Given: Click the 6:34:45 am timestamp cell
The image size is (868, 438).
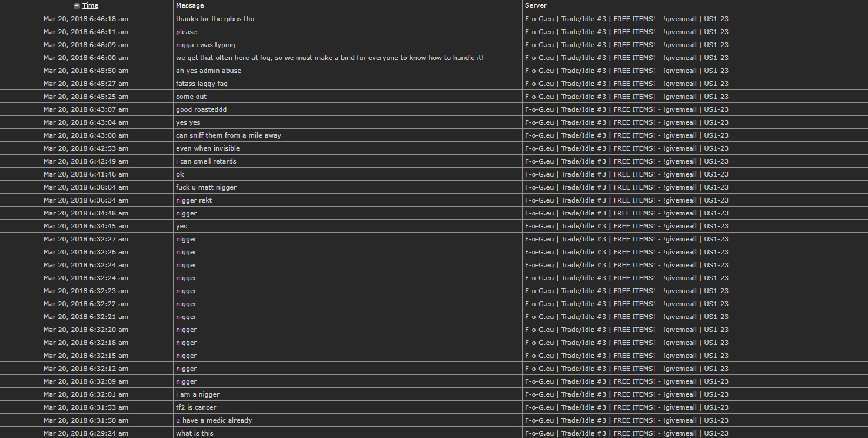Looking at the screenshot, I should point(86,226).
